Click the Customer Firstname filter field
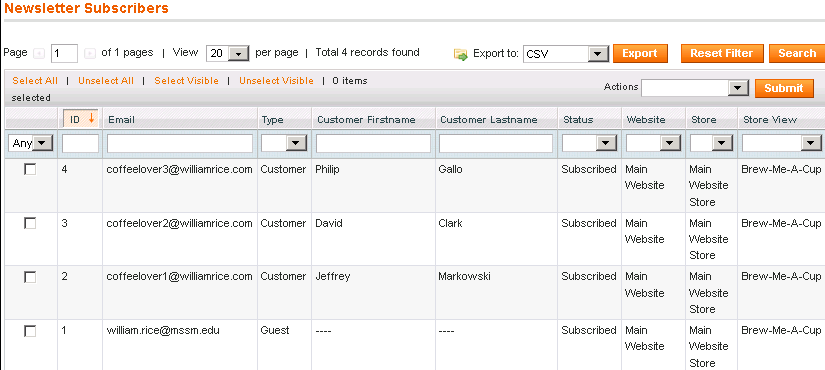This screenshot has width=825, height=370. (x=374, y=143)
